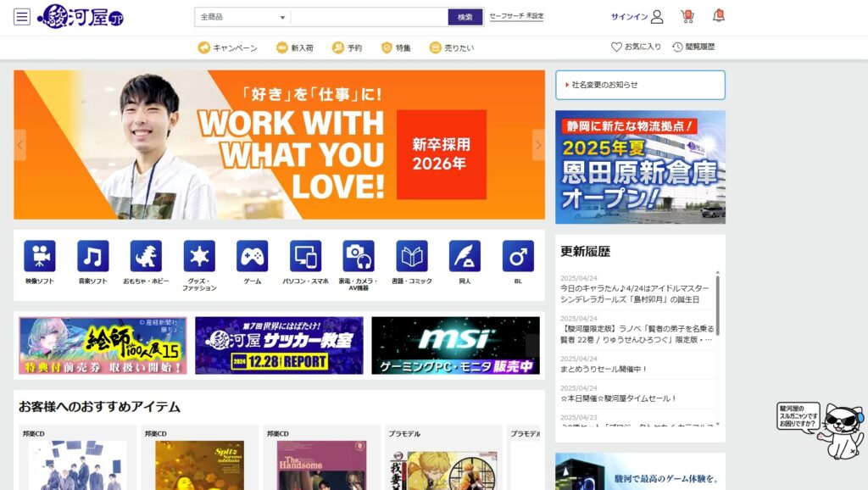Viewport: 868px width, 490px height.
Task: Select the ゲーム controller category icon
Action: point(253,256)
